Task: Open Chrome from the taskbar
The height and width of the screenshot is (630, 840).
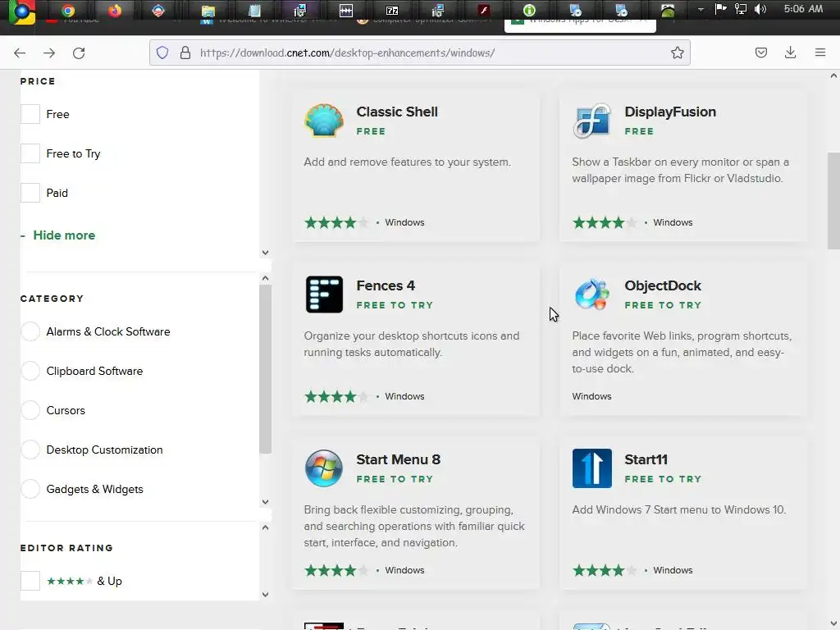Action: coord(67,10)
